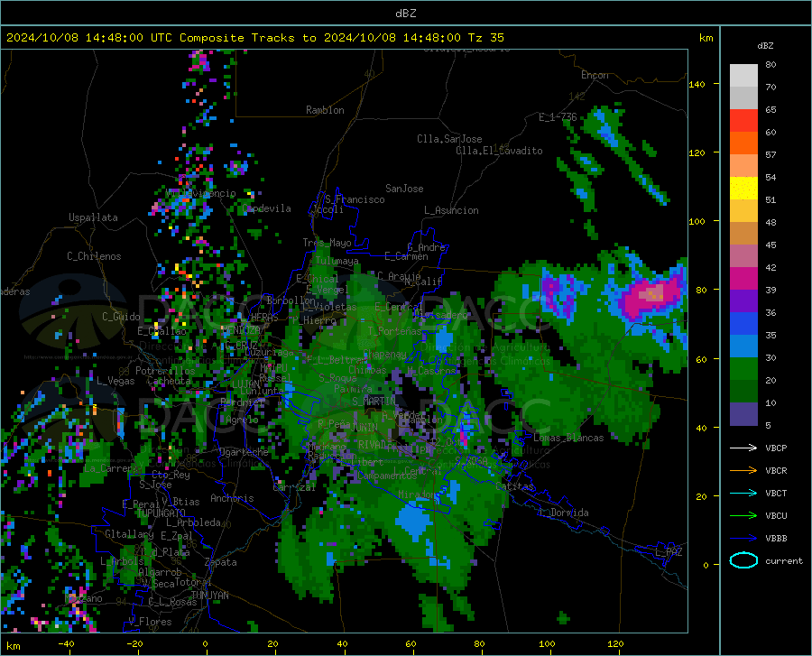This screenshot has height=656, width=812.
Task: Click the C_Chilenos map label
Action: pyautogui.click(x=94, y=256)
